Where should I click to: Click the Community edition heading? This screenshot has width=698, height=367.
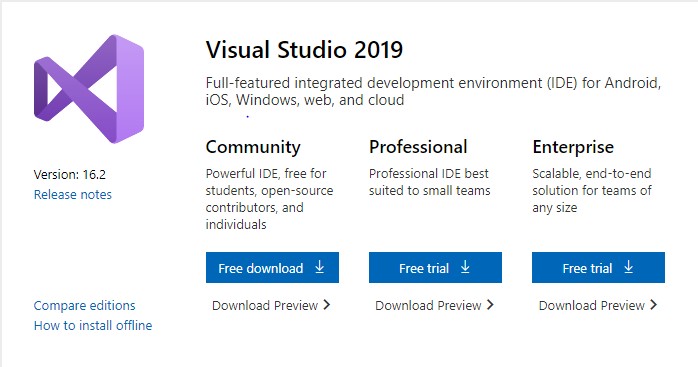[253, 147]
